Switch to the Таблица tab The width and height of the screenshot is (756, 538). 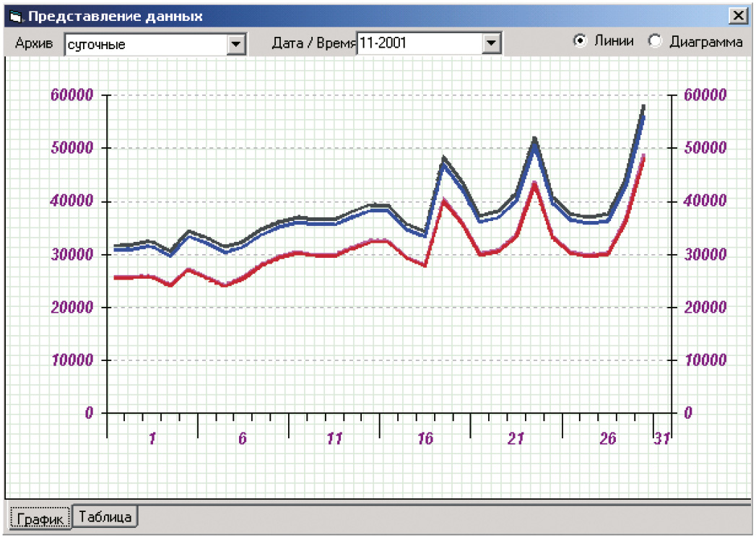tap(105, 516)
